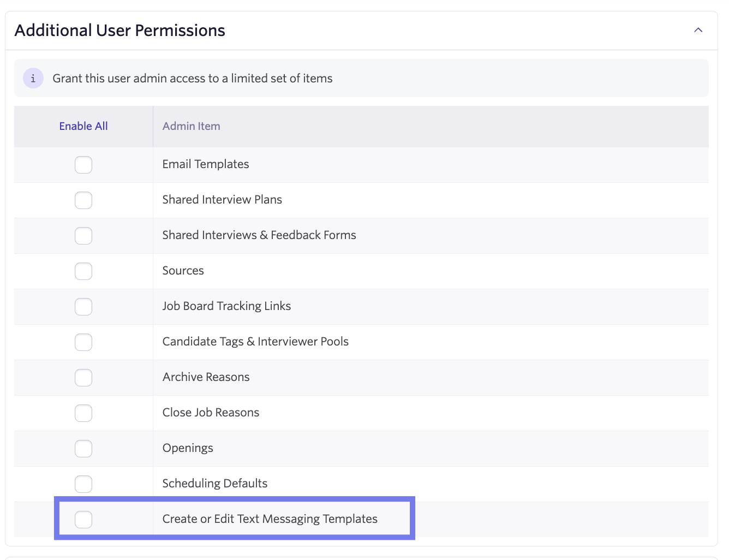Image resolution: width=729 pixels, height=560 pixels.
Task: Click the 'Scheduling Defaults' row label
Action: (215, 484)
